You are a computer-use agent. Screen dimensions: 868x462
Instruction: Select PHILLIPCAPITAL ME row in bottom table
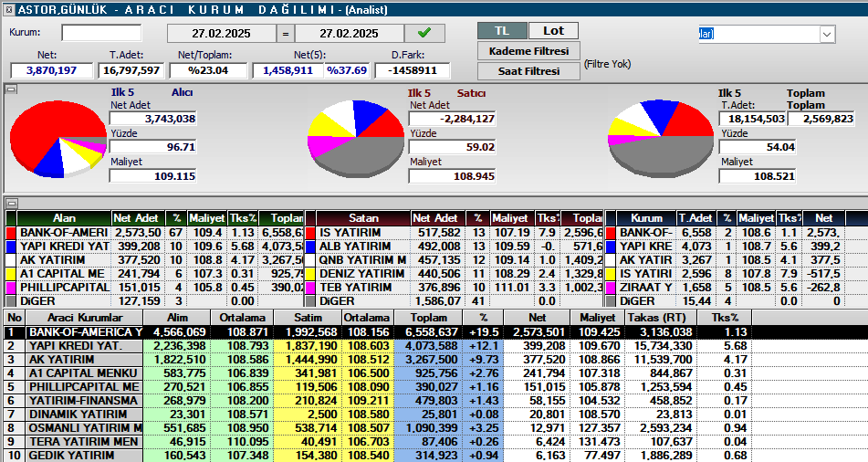click(x=434, y=387)
